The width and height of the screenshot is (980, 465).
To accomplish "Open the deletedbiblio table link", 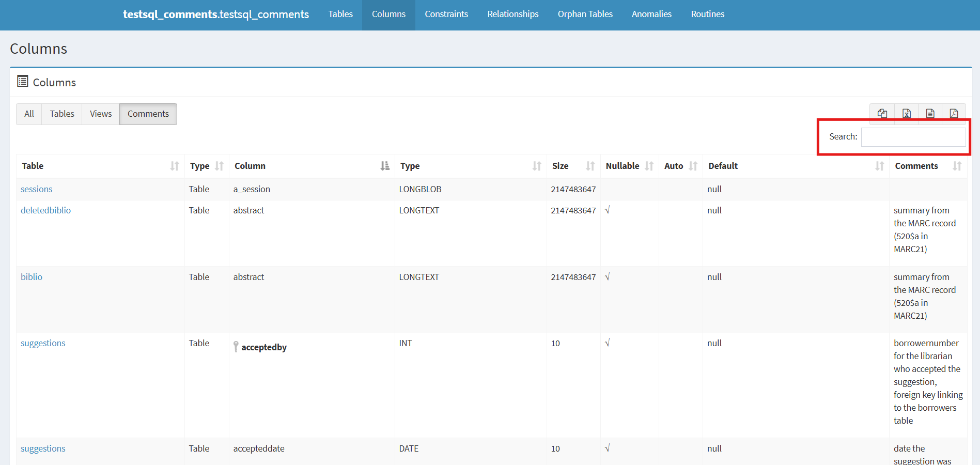I will 45,210.
